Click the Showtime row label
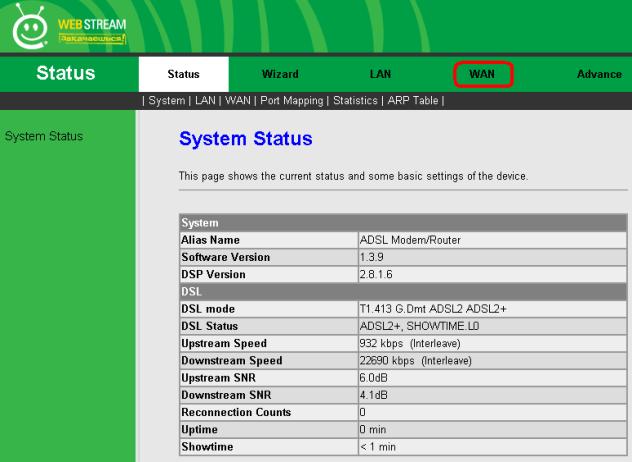The image size is (632, 462). [207, 447]
